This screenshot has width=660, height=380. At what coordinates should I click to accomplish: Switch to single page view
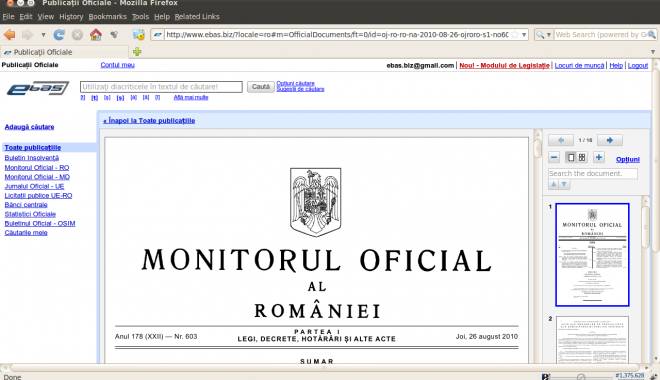tap(571, 157)
